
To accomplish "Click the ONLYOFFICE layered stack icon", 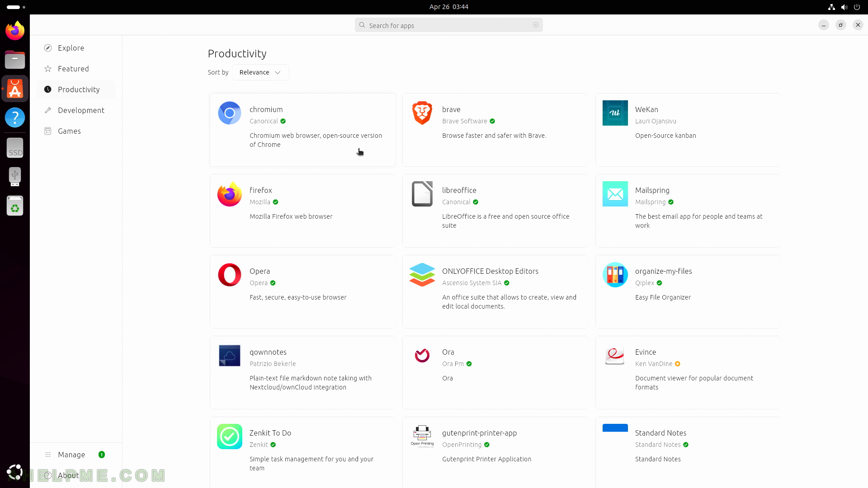I will (422, 275).
